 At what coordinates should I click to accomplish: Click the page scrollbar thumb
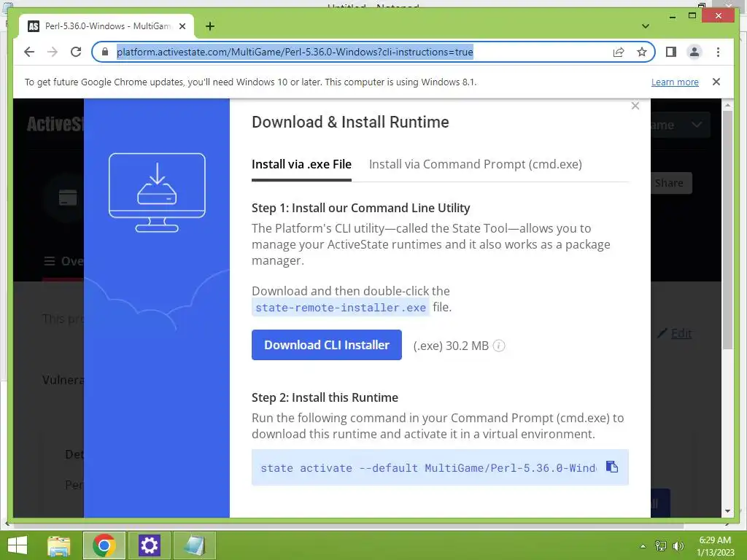point(727,230)
